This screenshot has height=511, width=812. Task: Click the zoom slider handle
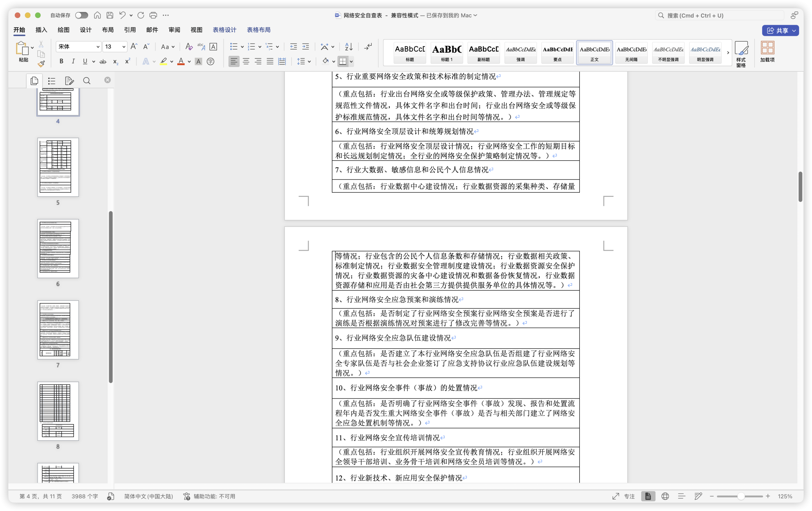tap(741, 496)
